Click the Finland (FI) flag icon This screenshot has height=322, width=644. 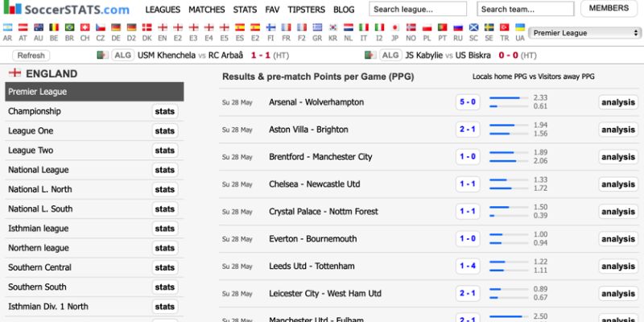(270, 27)
